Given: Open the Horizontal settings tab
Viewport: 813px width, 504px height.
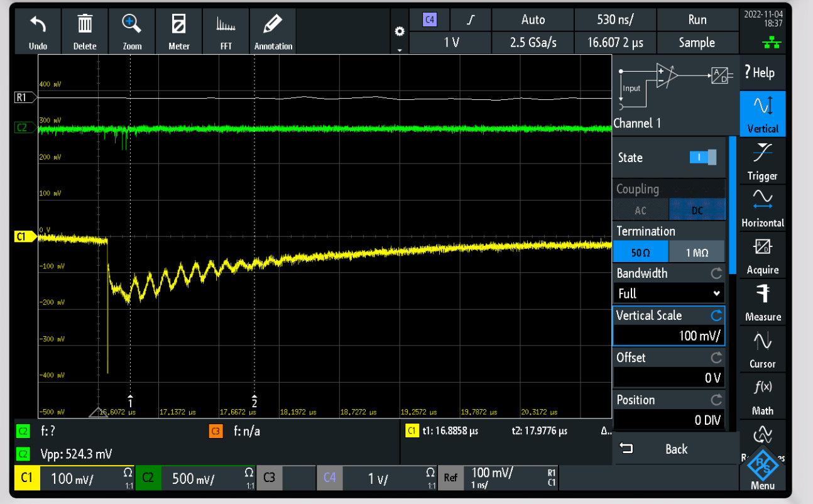Looking at the screenshot, I should pyautogui.click(x=762, y=207).
